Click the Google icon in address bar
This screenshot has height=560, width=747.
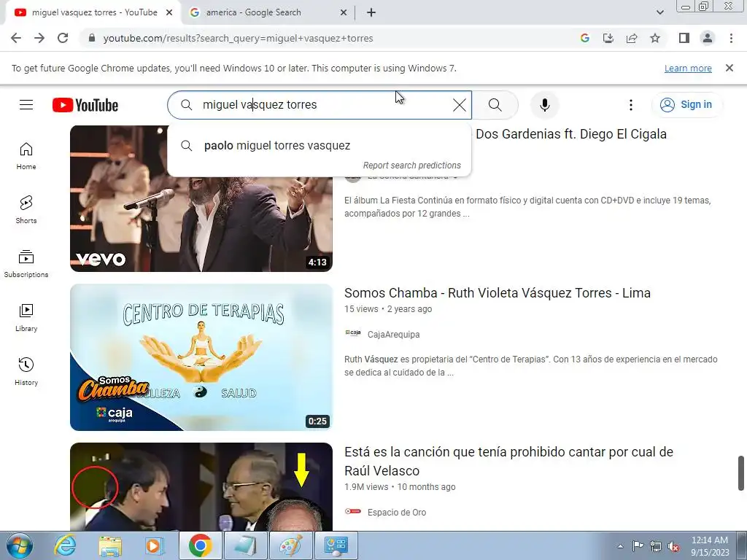[585, 38]
